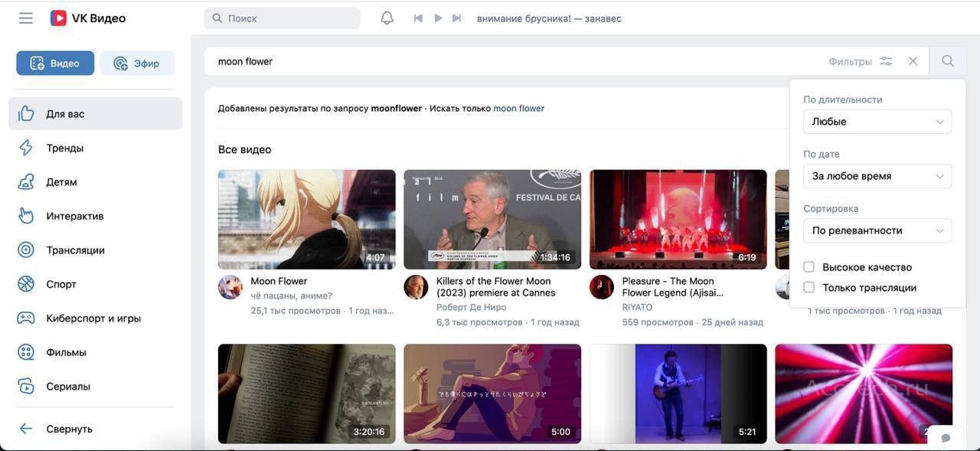This screenshot has width=980, height=451.
Task: Enable the Высокое качество checkbox
Action: point(808,267)
